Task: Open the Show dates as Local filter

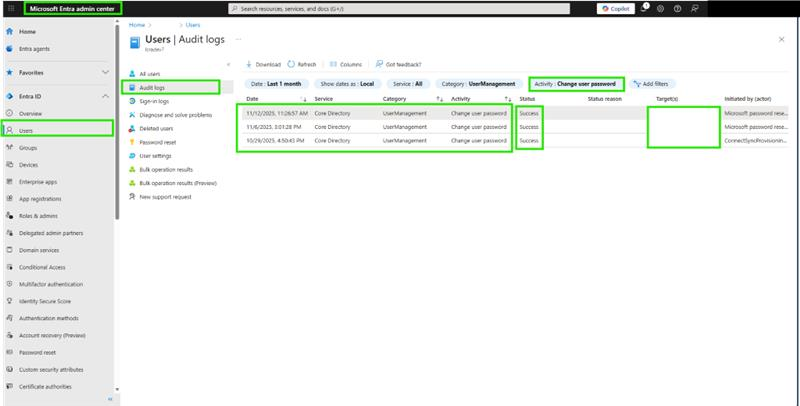Action: click(347, 84)
